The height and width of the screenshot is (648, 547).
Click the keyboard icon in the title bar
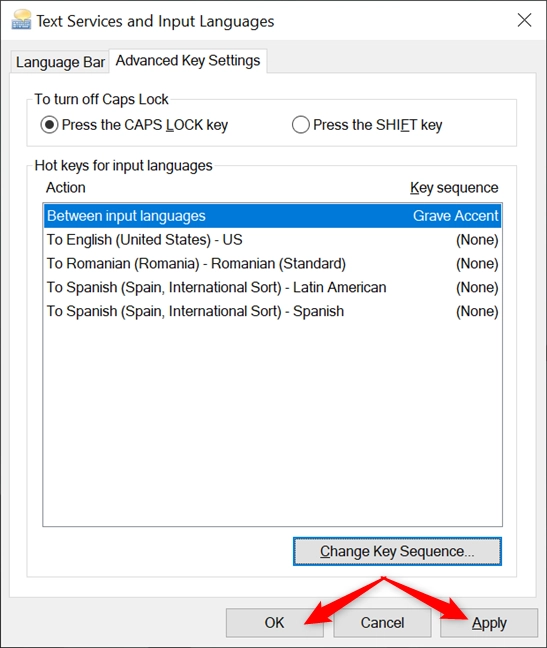click(x=21, y=20)
